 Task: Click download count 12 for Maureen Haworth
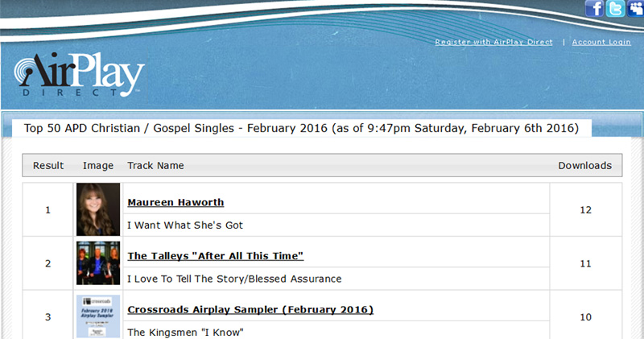[586, 210]
